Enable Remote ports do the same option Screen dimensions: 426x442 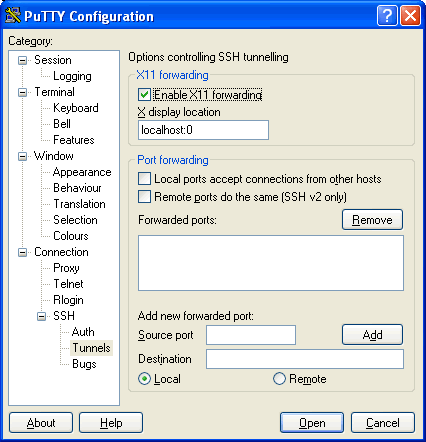pyautogui.click(x=144, y=197)
